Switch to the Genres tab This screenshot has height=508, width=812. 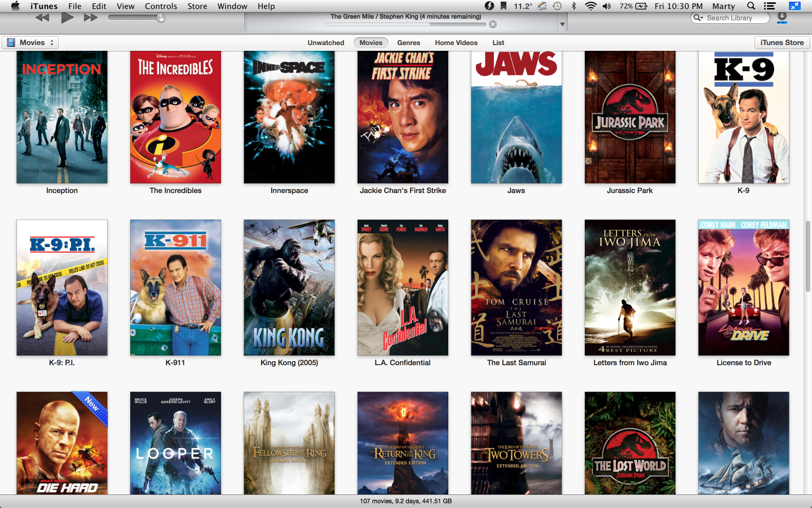[x=408, y=43]
